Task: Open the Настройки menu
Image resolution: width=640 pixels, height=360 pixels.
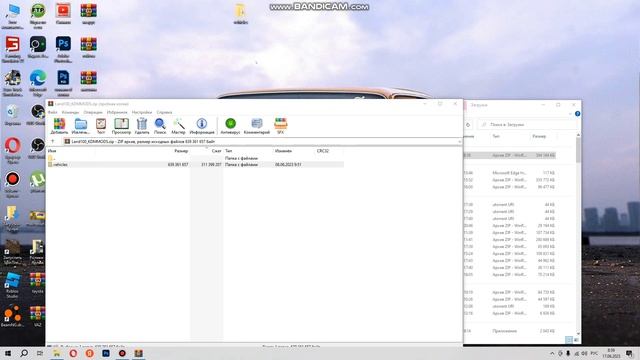Action: click(142, 112)
